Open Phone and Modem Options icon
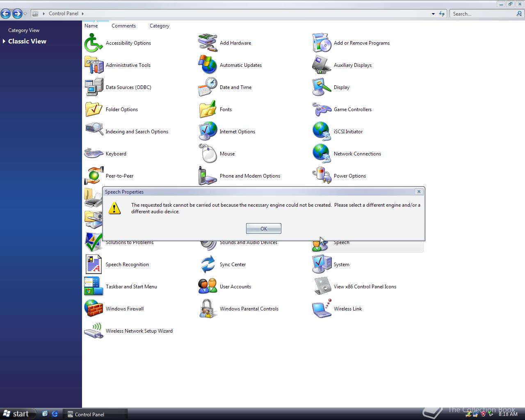This screenshot has height=420, width=525. tap(208, 176)
